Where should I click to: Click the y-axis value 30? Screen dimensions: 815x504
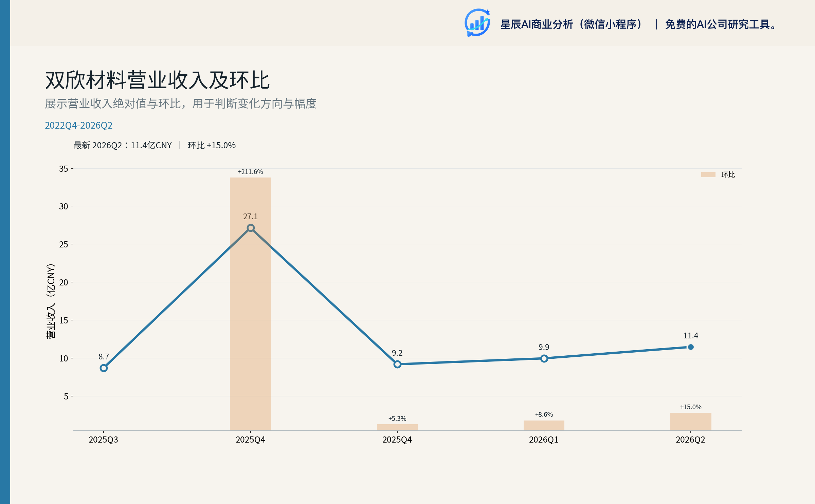pos(64,206)
